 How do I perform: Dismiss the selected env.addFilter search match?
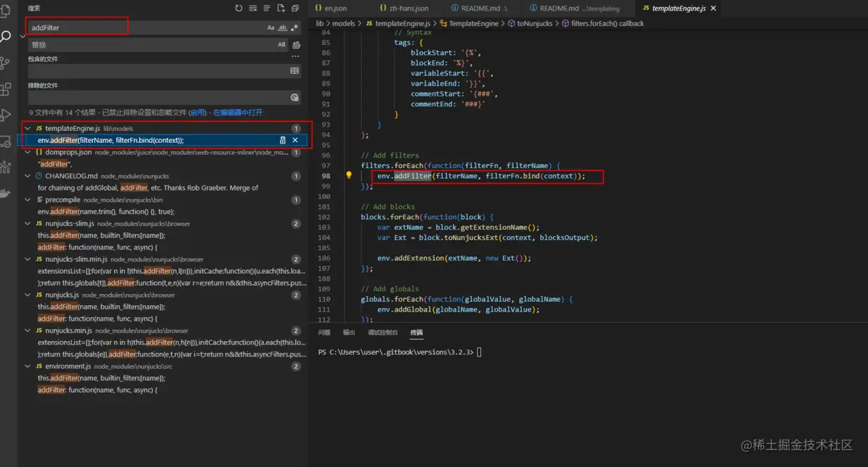click(295, 141)
